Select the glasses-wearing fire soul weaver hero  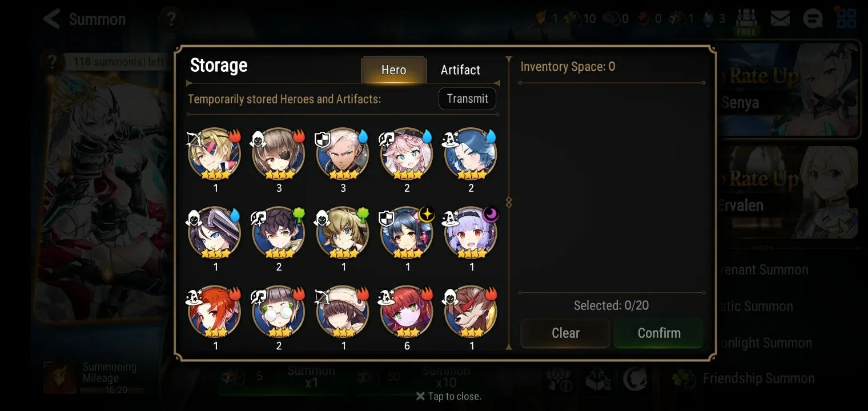click(x=279, y=312)
